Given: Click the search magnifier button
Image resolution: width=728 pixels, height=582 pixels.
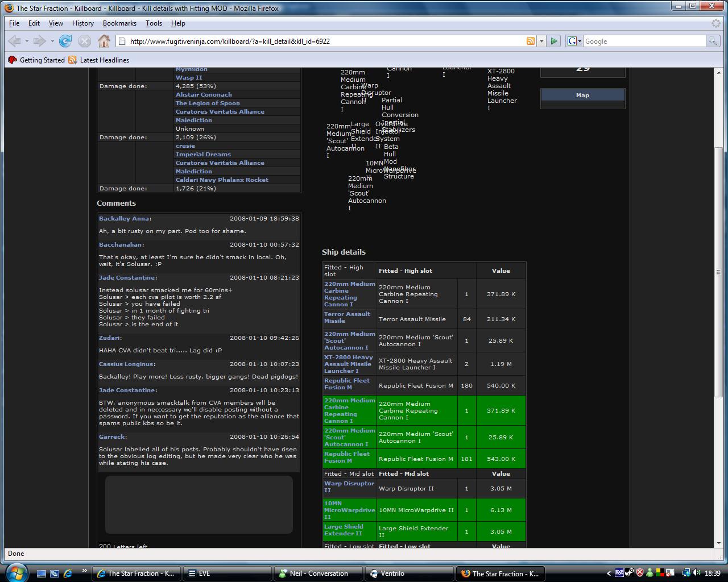Looking at the screenshot, I should click(x=712, y=41).
